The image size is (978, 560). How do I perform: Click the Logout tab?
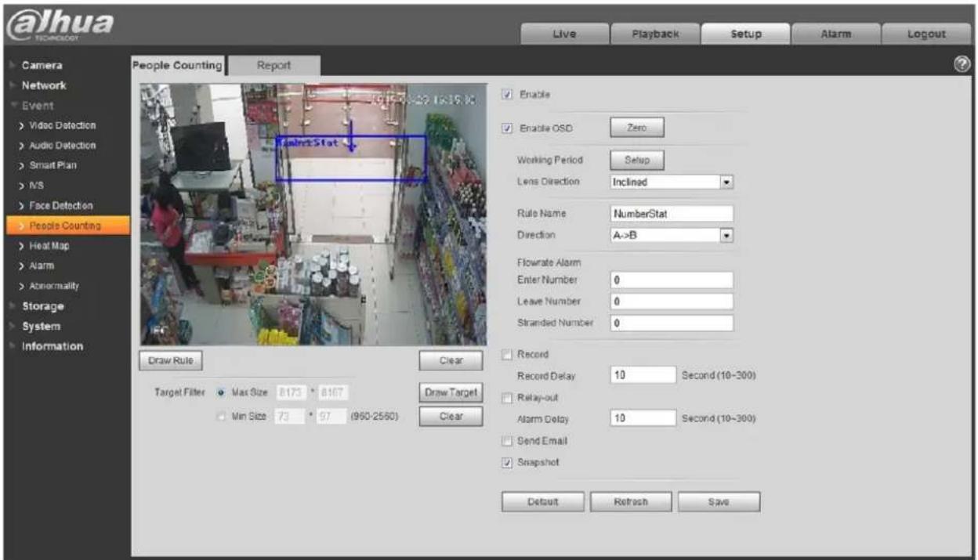(926, 34)
